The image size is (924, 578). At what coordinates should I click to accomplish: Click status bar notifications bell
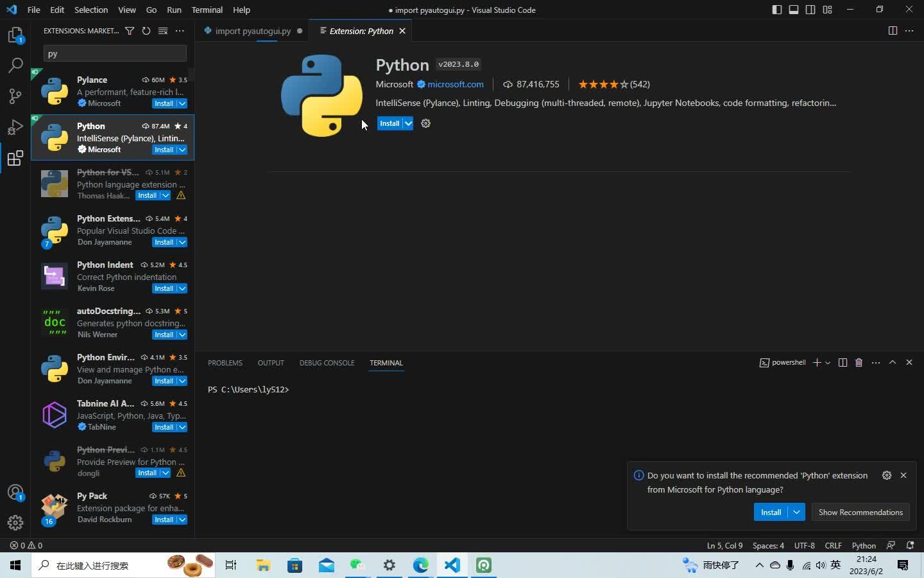point(910,545)
